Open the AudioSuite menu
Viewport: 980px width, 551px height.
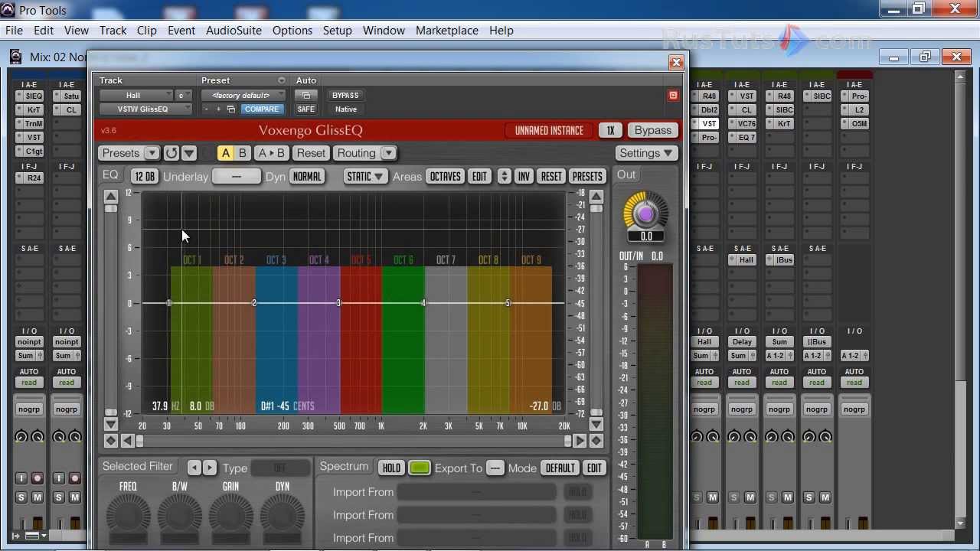pyautogui.click(x=234, y=31)
